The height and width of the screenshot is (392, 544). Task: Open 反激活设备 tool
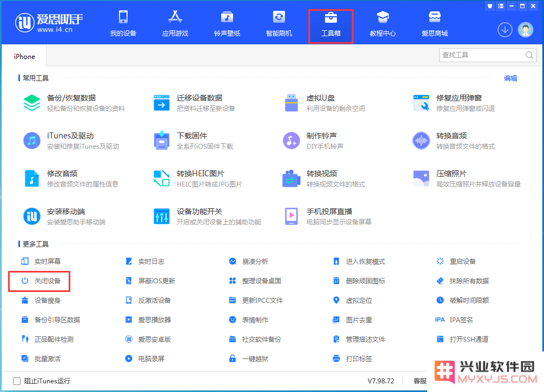[x=148, y=300]
